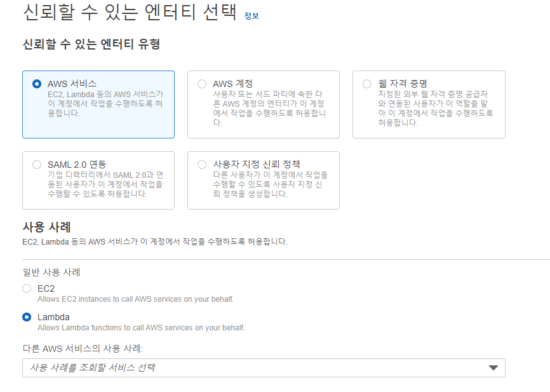Click the 일반 사용 사례 label
This screenshot has width=550, height=392.
click(x=51, y=272)
